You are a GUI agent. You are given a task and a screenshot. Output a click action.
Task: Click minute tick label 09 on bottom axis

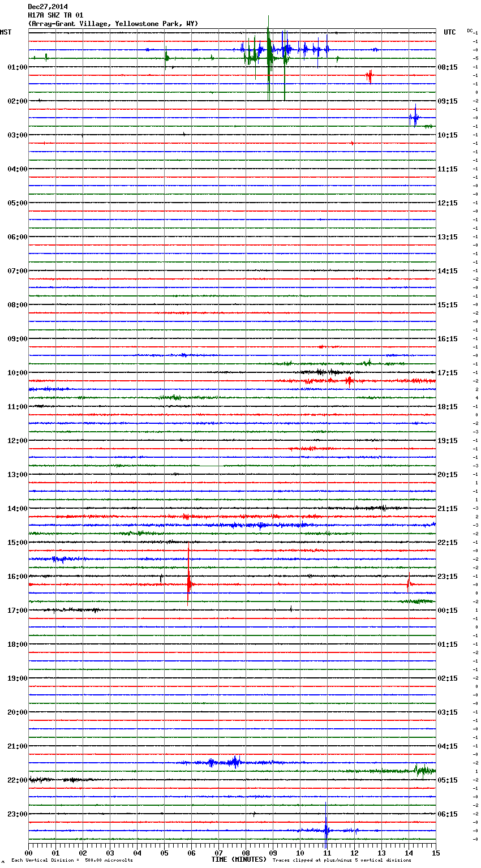273,853
